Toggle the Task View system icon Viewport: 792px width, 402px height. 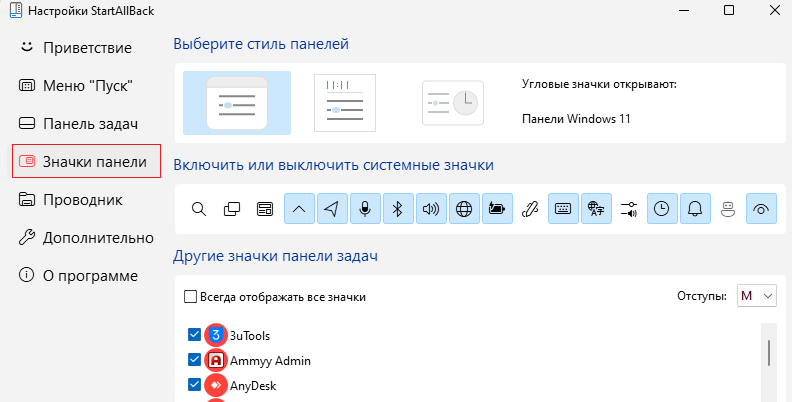232,209
